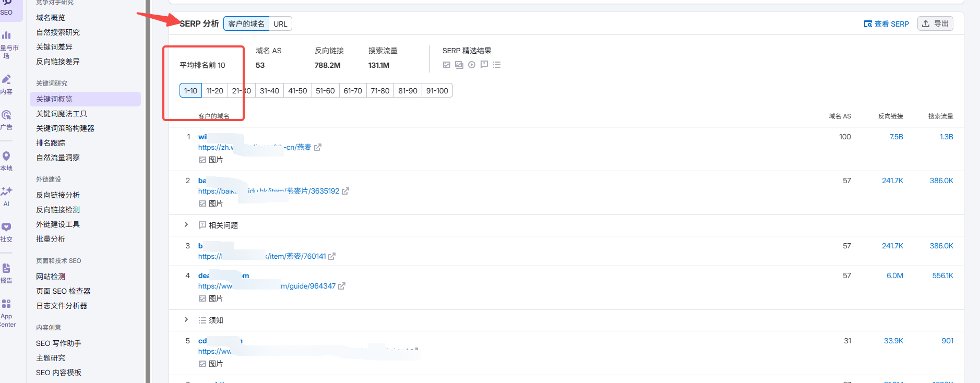The width and height of the screenshot is (980, 383).
Task: Open SEO 写作助手 in sidebar
Action: tap(58, 343)
